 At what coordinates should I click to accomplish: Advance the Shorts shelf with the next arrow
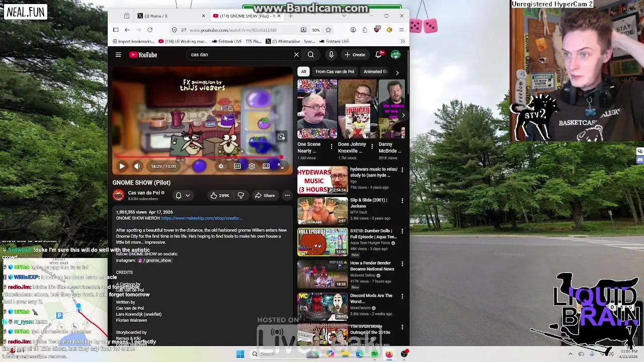[403, 115]
